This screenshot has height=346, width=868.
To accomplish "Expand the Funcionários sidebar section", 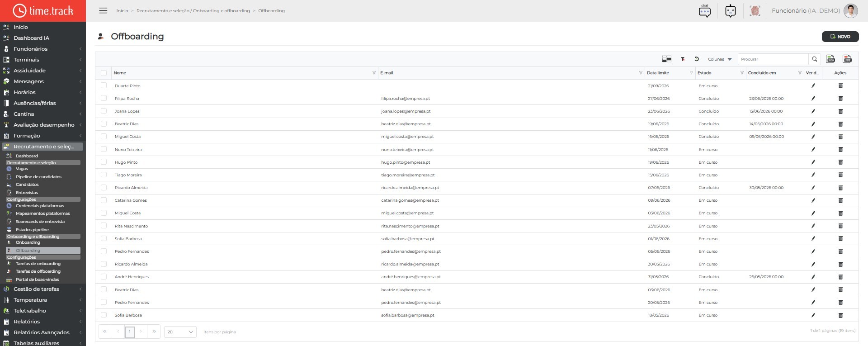I will 42,49.
